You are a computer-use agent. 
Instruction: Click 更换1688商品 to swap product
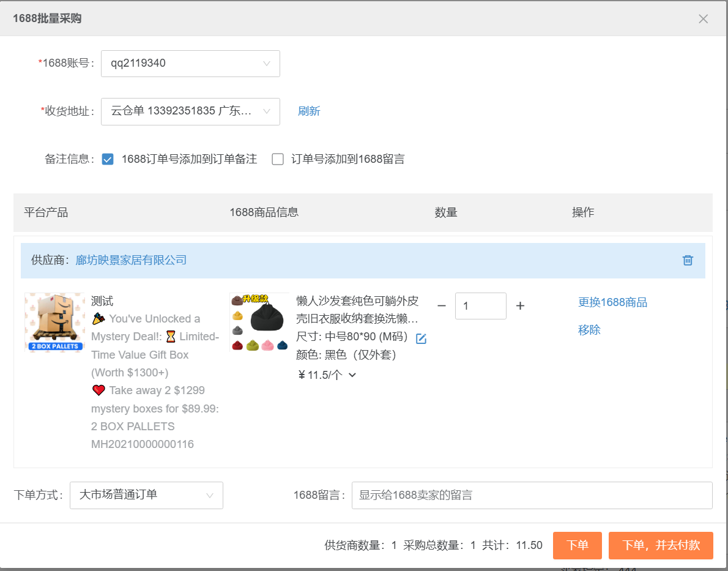coord(612,301)
